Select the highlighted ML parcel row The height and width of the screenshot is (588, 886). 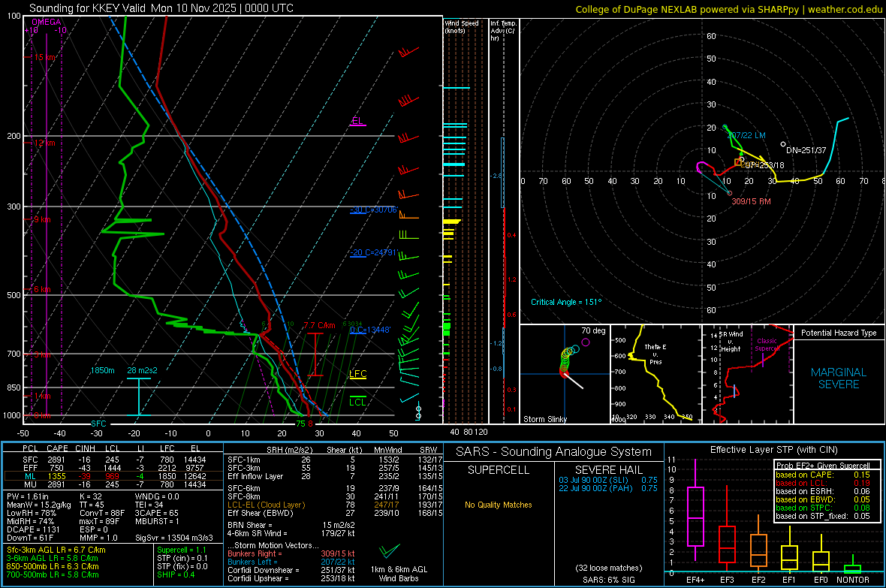pyautogui.click(x=113, y=476)
